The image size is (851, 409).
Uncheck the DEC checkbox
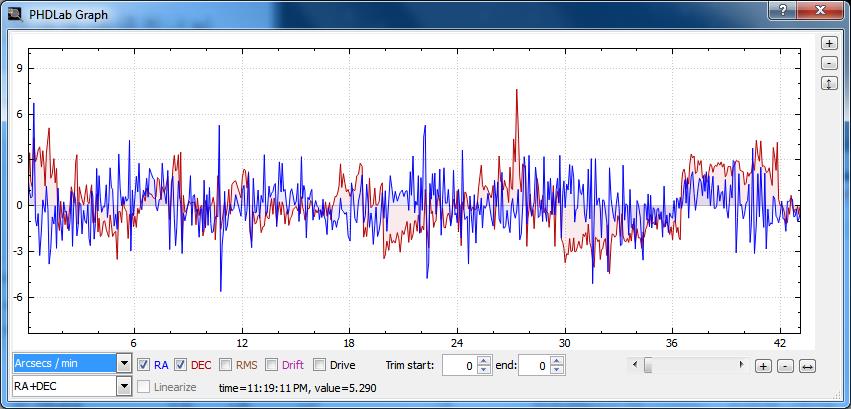coord(181,365)
